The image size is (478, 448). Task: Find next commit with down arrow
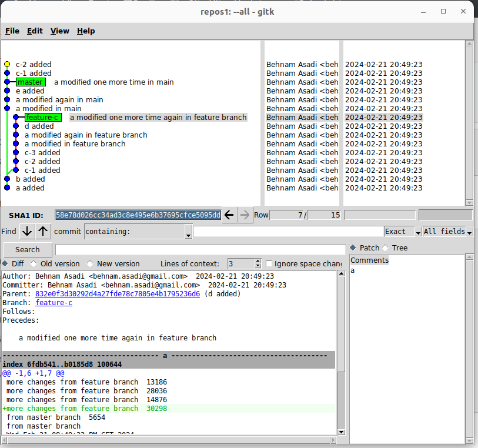[x=26, y=231]
